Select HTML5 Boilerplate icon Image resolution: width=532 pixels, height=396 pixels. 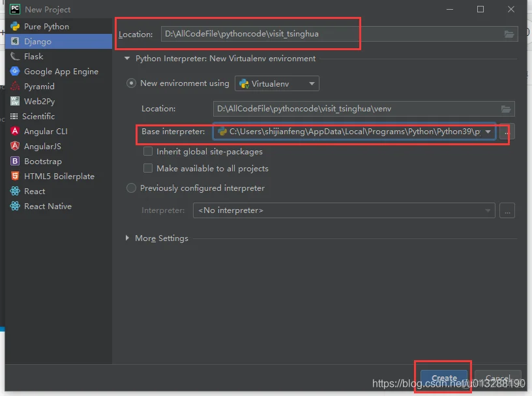pyautogui.click(x=15, y=176)
